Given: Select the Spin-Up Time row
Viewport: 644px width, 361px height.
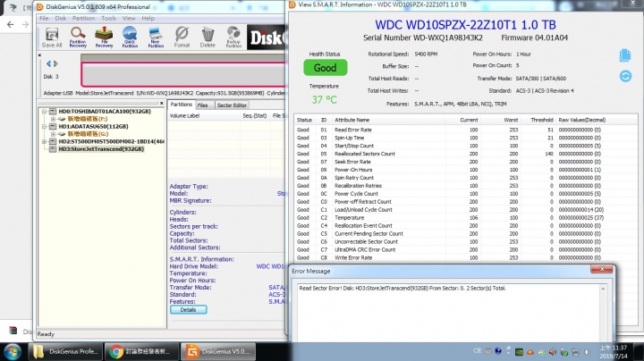Looking at the screenshot, I should (x=466, y=138).
